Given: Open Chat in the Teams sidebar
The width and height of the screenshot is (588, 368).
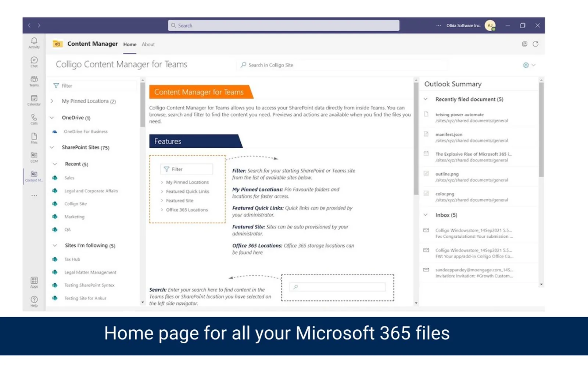Looking at the screenshot, I should (x=34, y=62).
